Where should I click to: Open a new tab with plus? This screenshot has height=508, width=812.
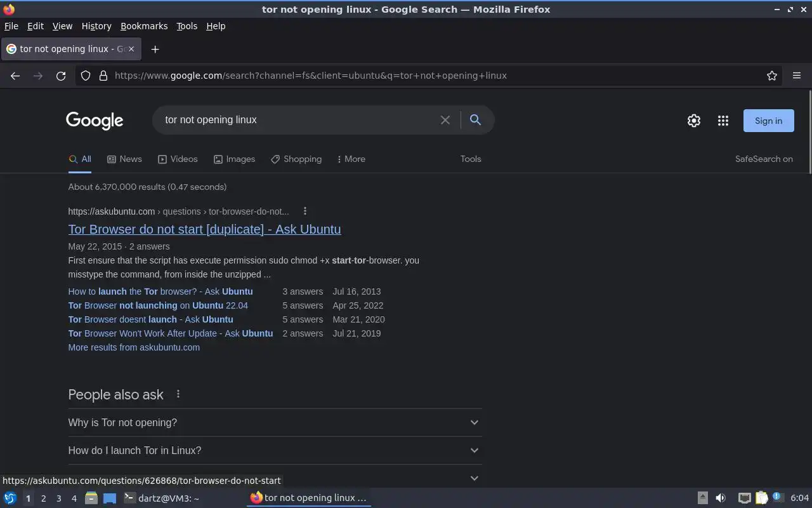tap(155, 49)
